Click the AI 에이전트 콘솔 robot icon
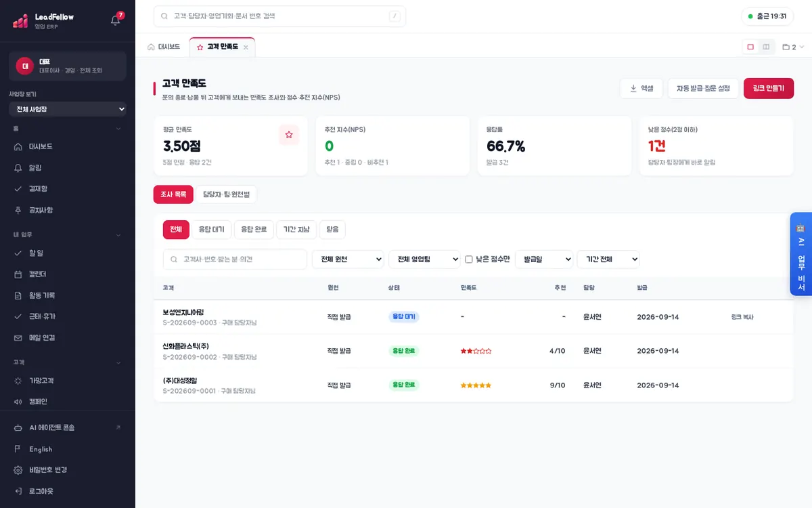 (18, 427)
